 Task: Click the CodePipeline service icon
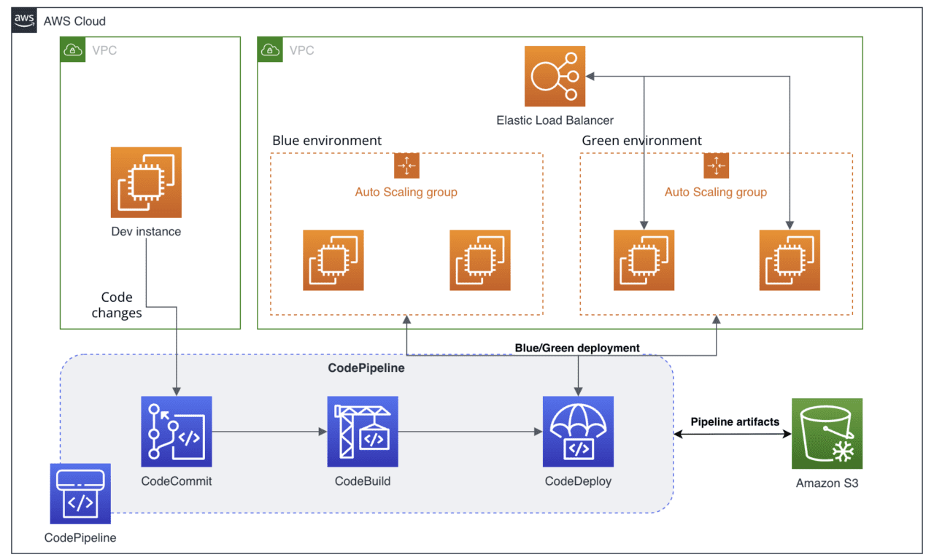[80, 494]
